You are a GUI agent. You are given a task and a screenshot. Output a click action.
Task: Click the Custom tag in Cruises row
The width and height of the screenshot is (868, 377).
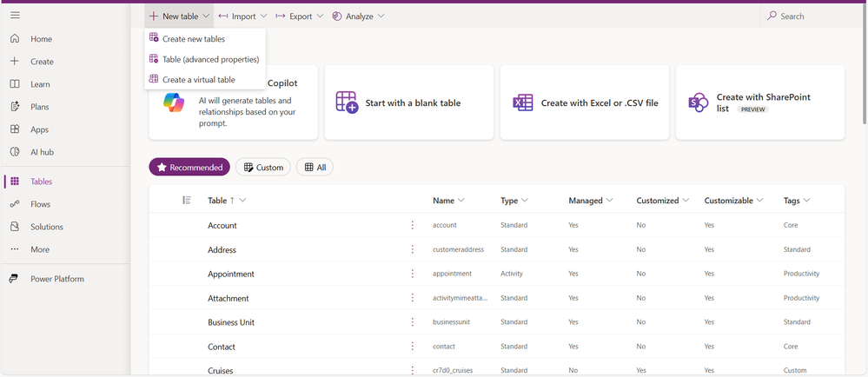pyautogui.click(x=795, y=370)
